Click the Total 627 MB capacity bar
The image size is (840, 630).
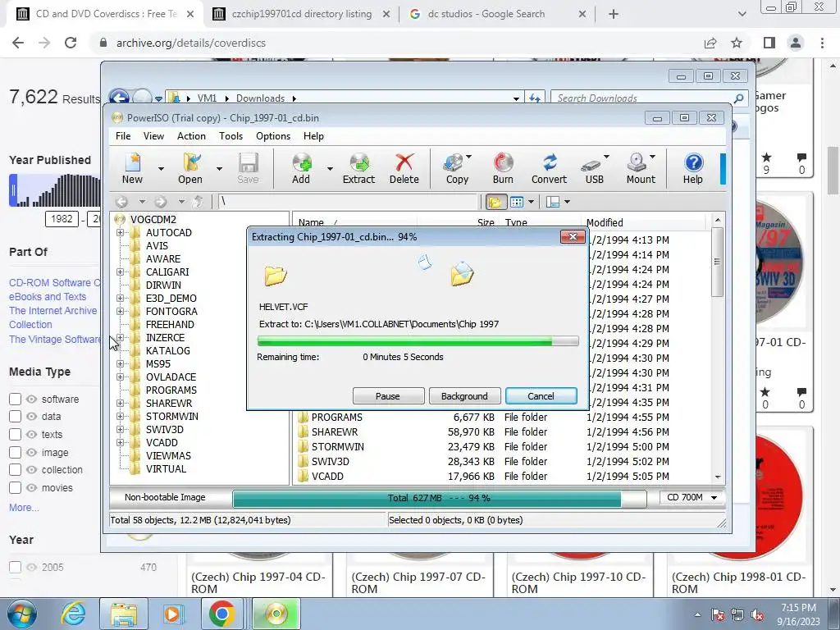pyautogui.click(x=440, y=498)
